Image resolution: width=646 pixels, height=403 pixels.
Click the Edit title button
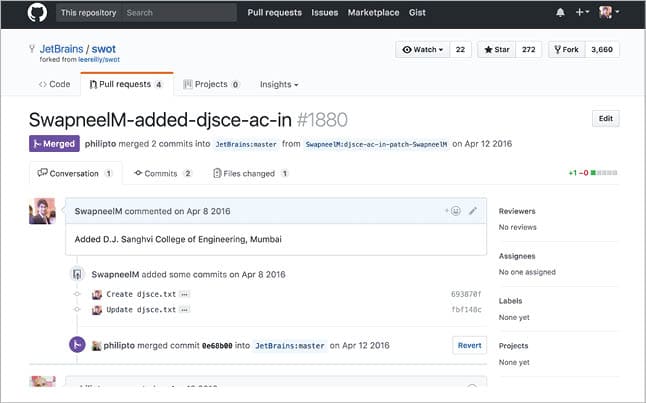point(605,118)
